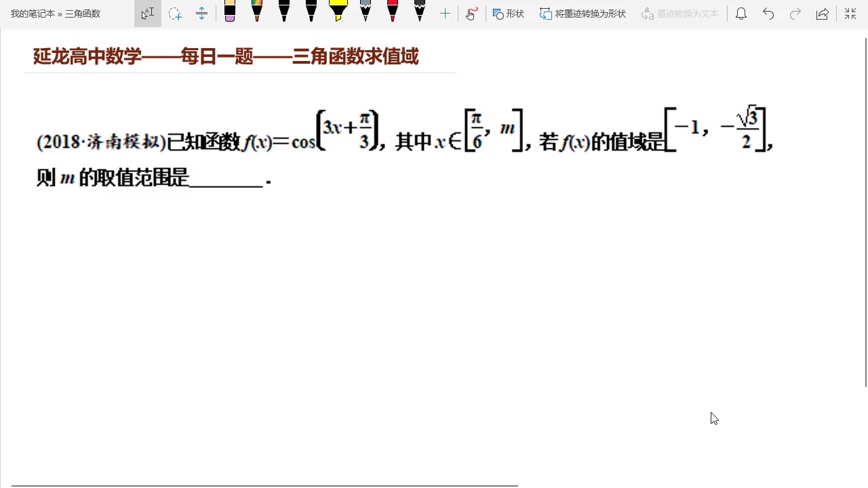Select the black pen beside the yellow highlighter

[311, 12]
